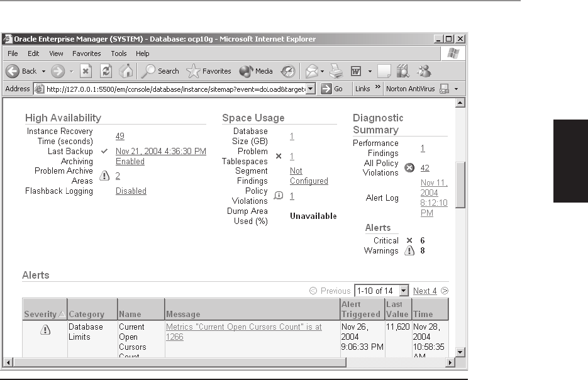Print the page with the printer icon

click(336, 71)
